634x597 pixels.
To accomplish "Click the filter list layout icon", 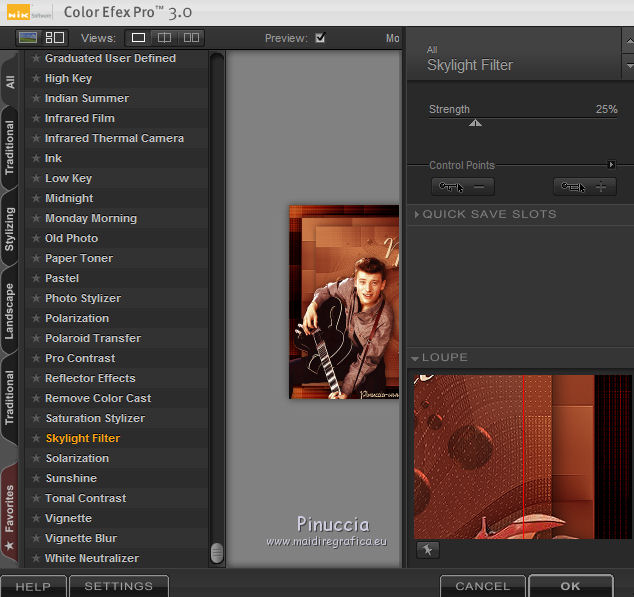I will pyautogui.click(x=55, y=38).
